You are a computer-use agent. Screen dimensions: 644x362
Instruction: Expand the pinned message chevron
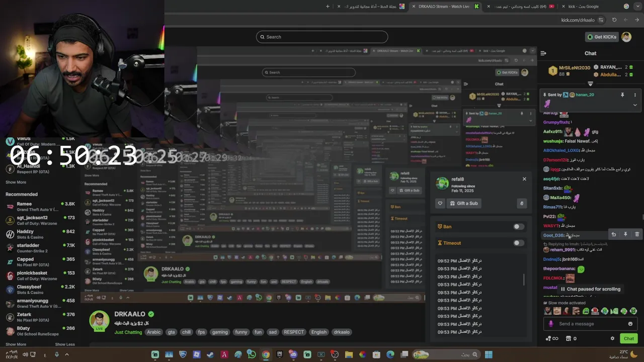coord(635,105)
